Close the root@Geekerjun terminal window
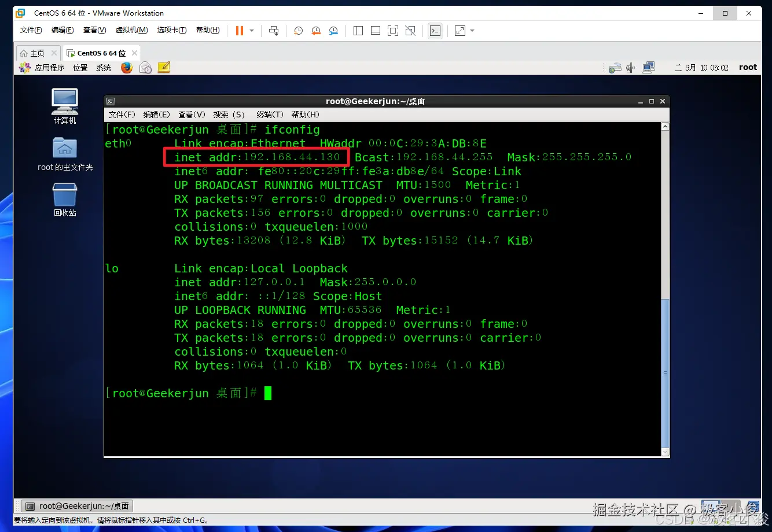Image resolution: width=772 pixels, height=532 pixels. [663, 101]
